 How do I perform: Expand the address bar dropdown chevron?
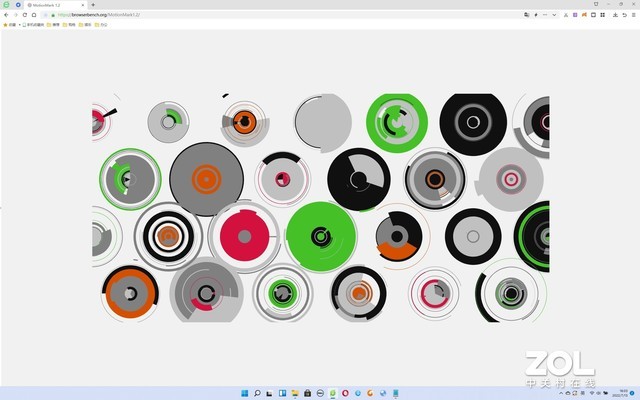pyautogui.click(x=554, y=15)
